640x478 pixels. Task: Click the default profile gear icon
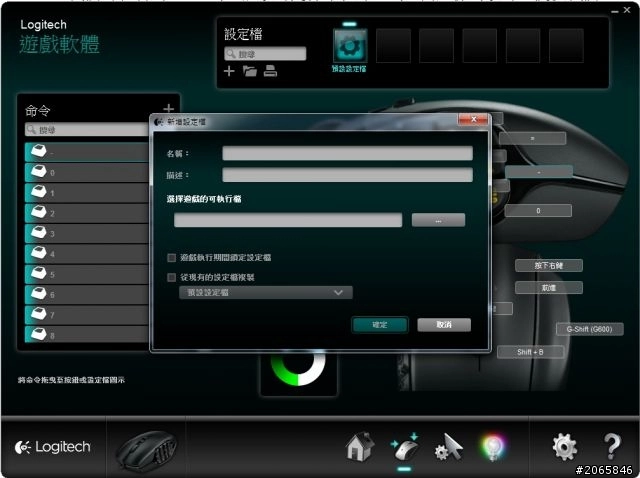click(x=350, y=46)
